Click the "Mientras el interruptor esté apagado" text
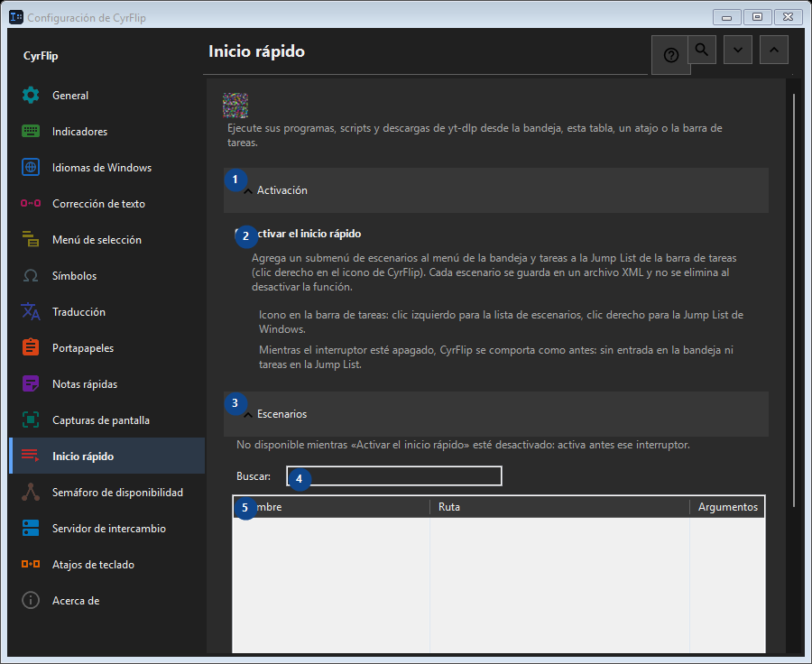The height and width of the screenshot is (664, 812). coord(496,357)
